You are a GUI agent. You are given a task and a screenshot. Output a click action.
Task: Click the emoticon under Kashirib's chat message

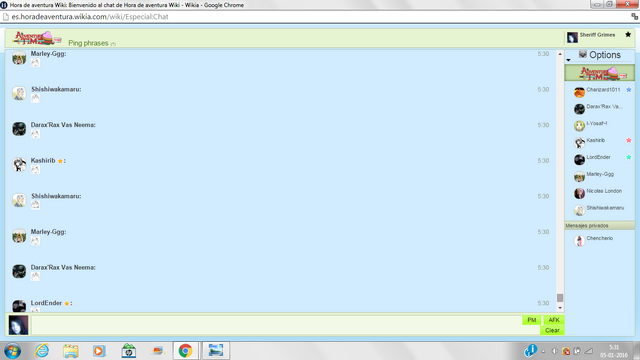[35, 170]
